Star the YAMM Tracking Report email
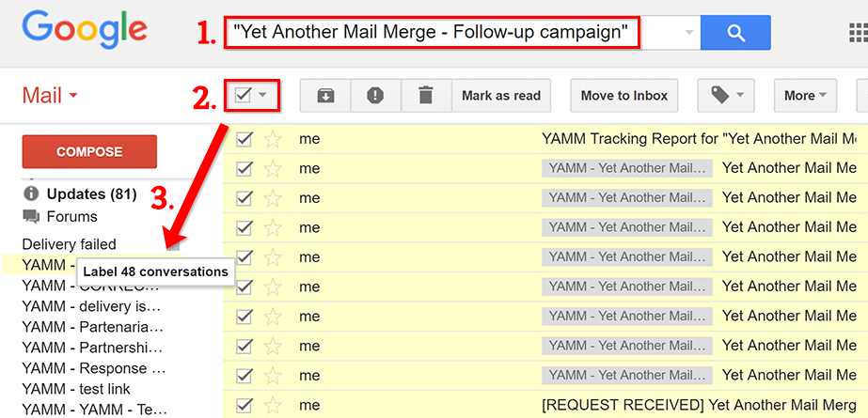The width and height of the screenshot is (868, 418). tap(273, 139)
